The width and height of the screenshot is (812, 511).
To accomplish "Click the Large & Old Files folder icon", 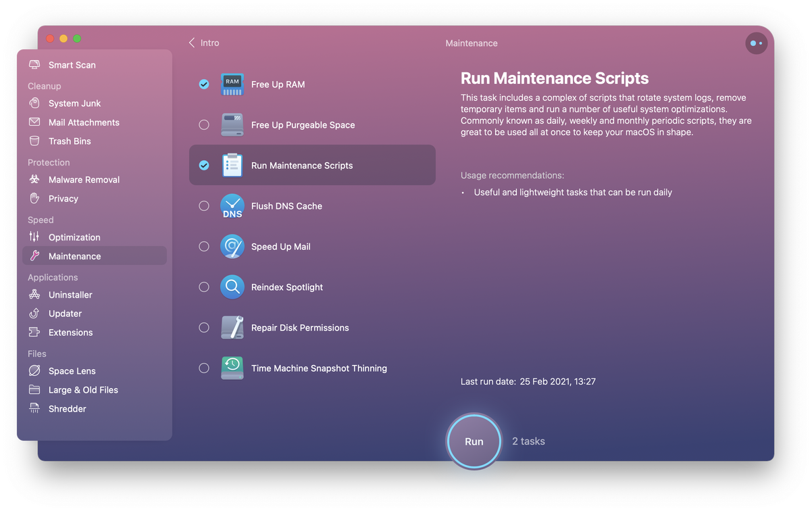I will coord(34,390).
